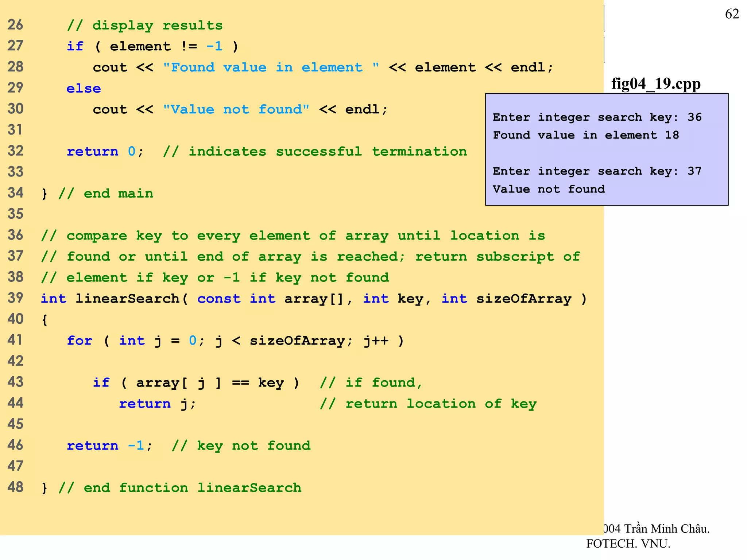Viewport: 747px width, 560px height.
Task: Click the 'sizeOfArray )' parameter on line 39
Action: point(531,299)
